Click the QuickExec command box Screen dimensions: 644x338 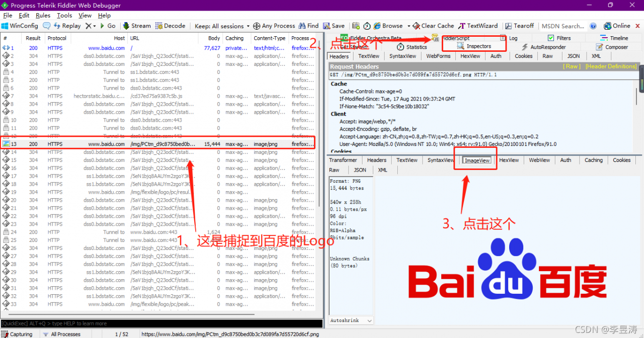coord(161,323)
